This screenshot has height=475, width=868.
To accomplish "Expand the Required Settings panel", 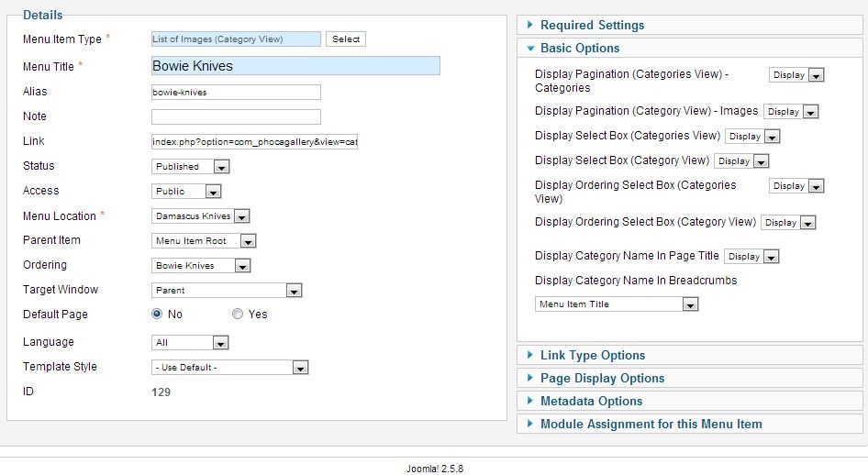I will pos(592,25).
